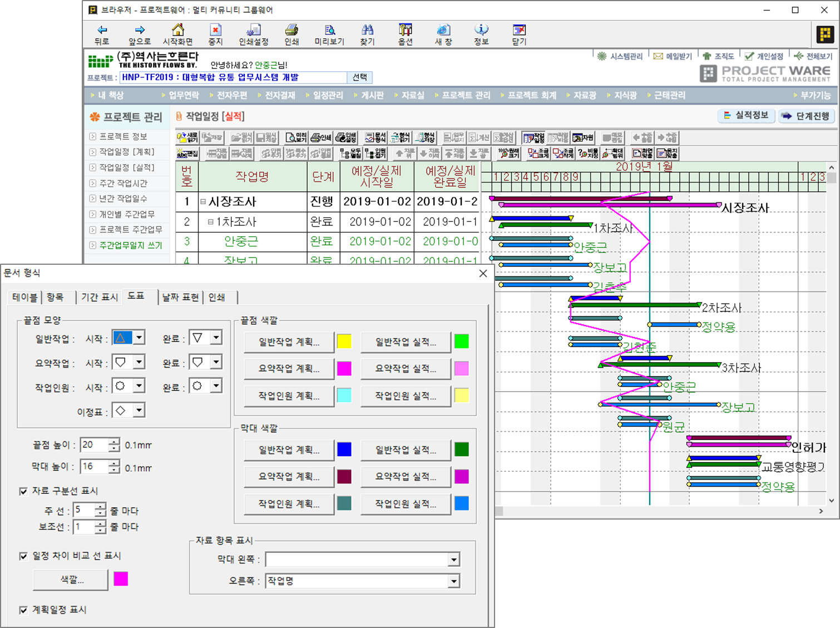
Task: Open 일정관리 menu in navigation bar
Action: 328,95
